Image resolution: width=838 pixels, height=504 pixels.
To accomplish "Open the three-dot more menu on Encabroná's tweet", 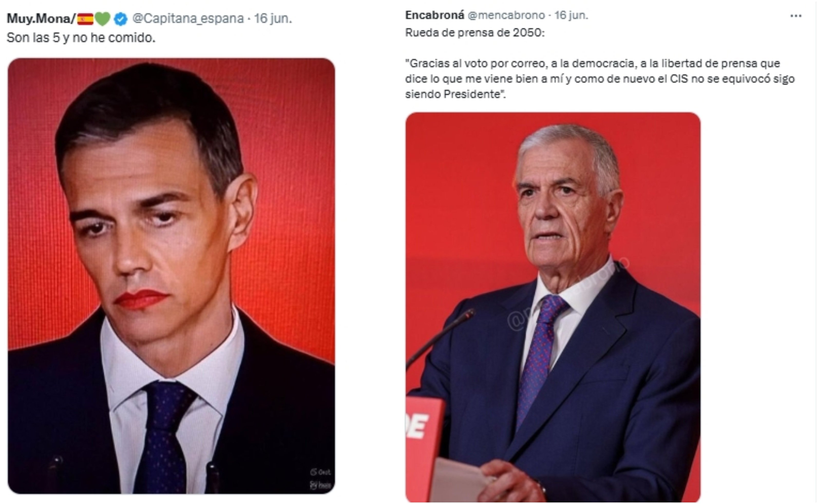I will tap(796, 16).
